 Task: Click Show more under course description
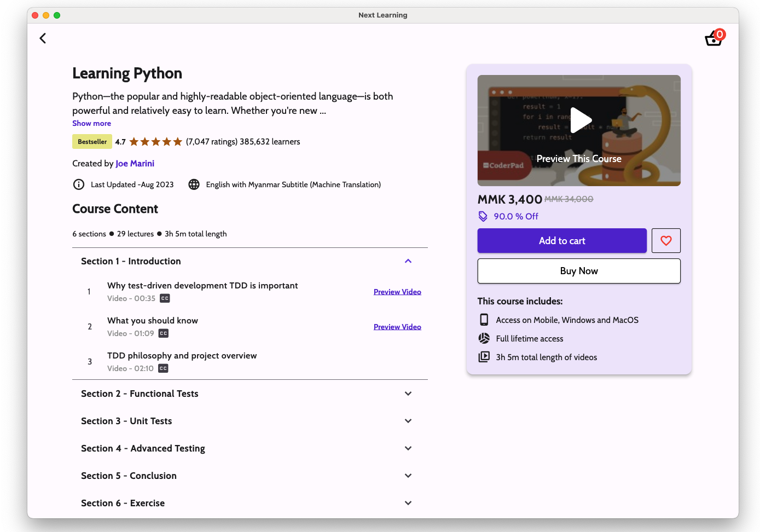tap(91, 123)
